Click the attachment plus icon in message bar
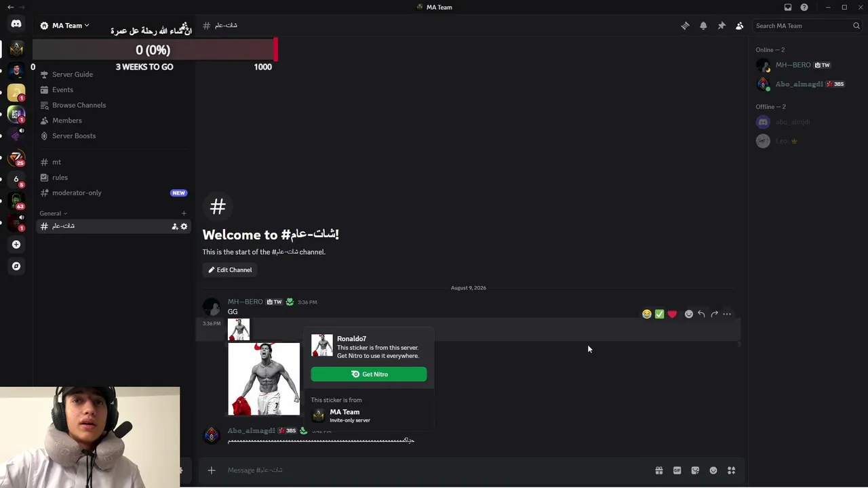Screen dimensions: 868x488 pos(212,470)
